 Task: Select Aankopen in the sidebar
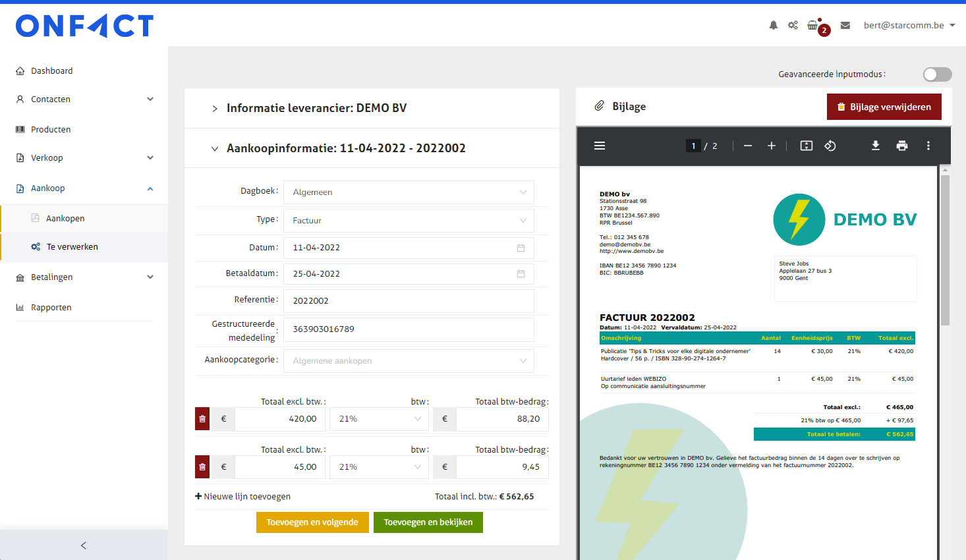[x=65, y=218]
